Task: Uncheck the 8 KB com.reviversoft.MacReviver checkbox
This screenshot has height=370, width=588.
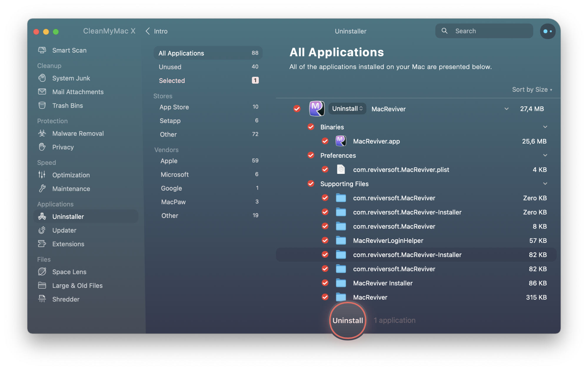Action: coord(325,226)
